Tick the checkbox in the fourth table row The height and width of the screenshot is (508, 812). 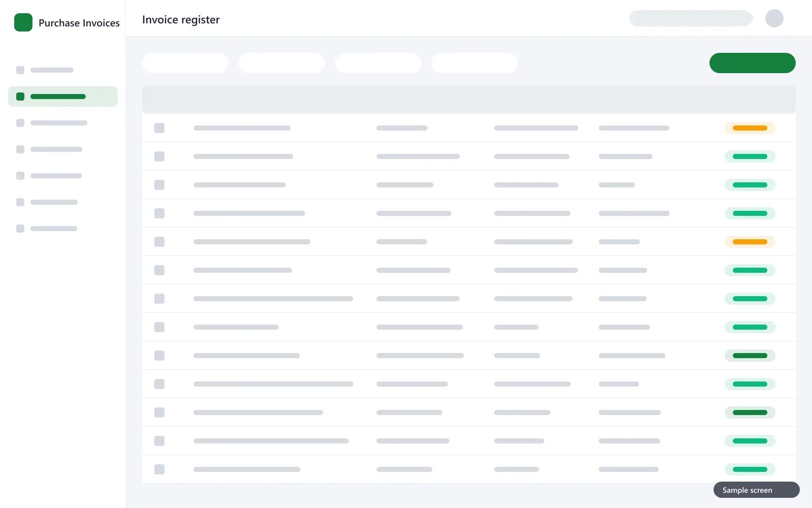tap(159, 213)
